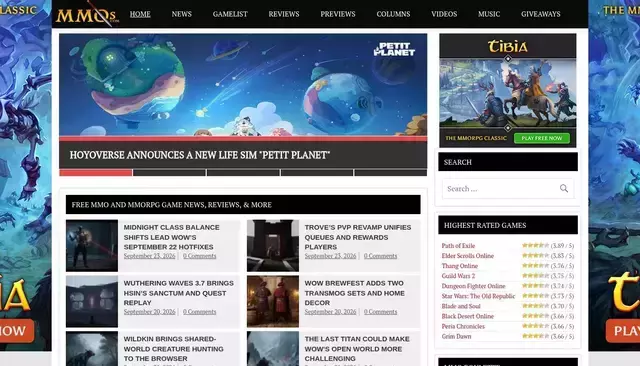The width and height of the screenshot is (640, 366).
Task: Click the Petit Planet featured banner image
Action: tap(243, 85)
